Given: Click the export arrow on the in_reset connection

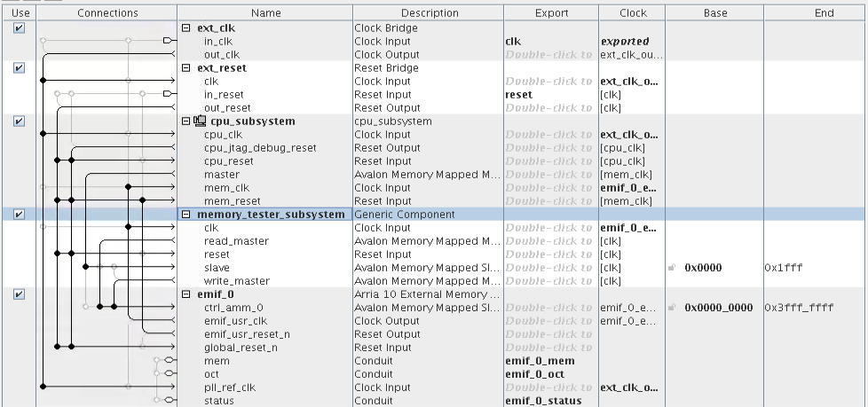Looking at the screenshot, I should (x=168, y=94).
